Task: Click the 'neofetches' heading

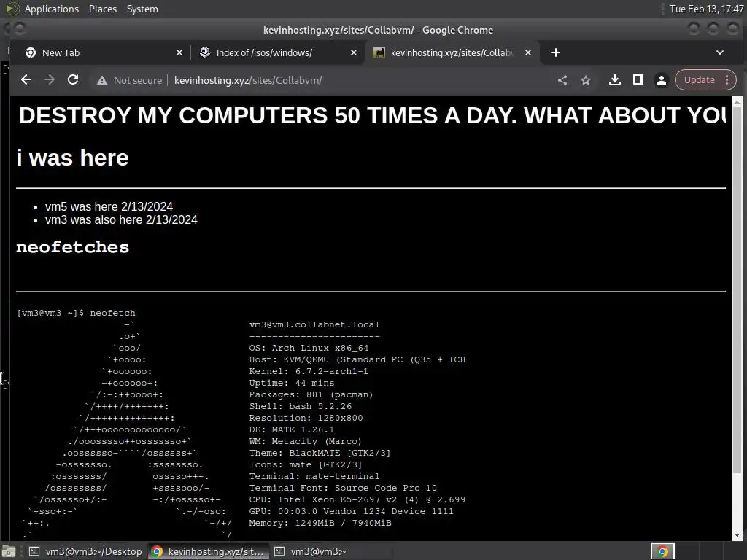Action: click(x=72, y=247)
